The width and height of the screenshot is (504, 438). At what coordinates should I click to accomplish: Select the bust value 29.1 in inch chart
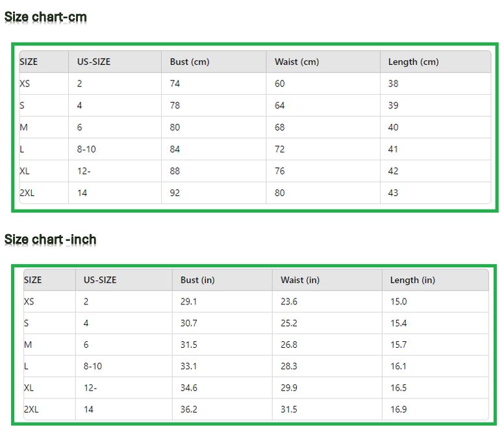point(188,301)
